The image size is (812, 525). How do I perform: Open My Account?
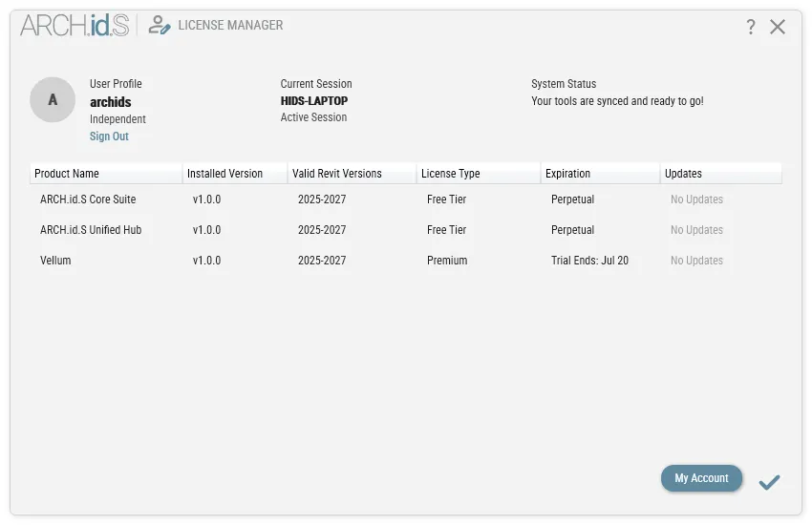701,478
